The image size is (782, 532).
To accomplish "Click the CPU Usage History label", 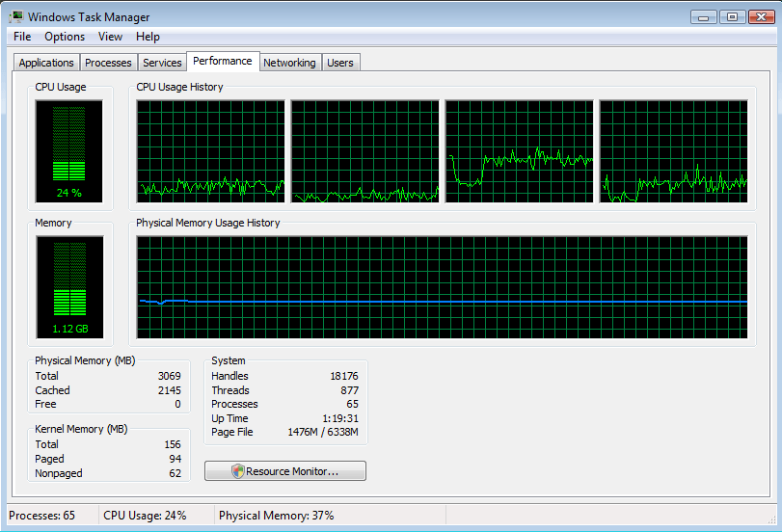I will [x=179, y=87].
